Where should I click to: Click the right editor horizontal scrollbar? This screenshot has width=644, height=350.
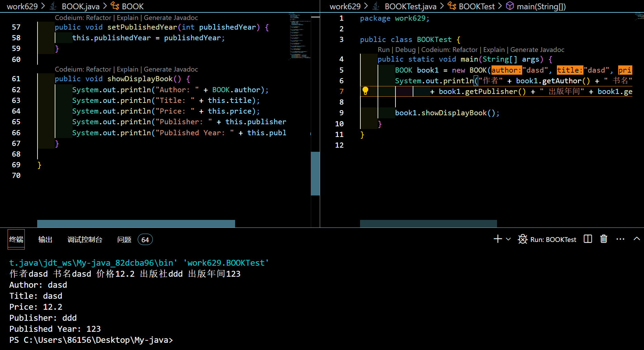click(x=428, y=224)
